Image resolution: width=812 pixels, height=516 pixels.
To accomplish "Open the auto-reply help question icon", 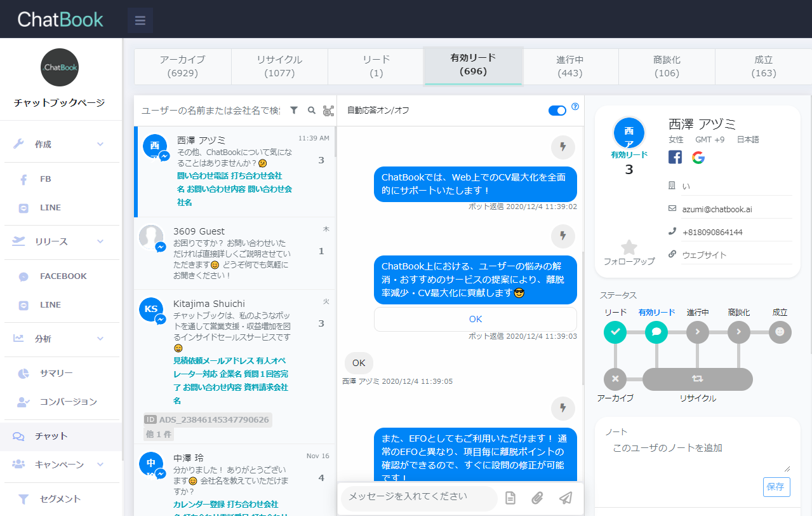I will point(575,106).
